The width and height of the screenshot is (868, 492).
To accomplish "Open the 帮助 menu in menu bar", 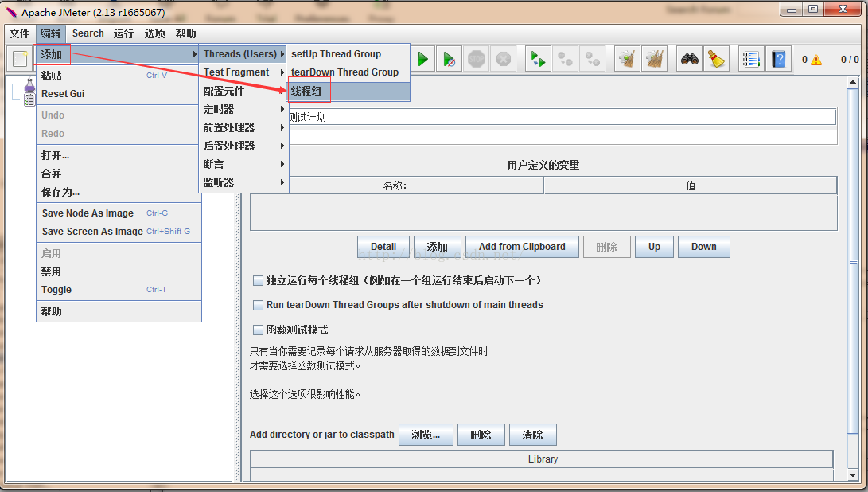I will [185, 33].
